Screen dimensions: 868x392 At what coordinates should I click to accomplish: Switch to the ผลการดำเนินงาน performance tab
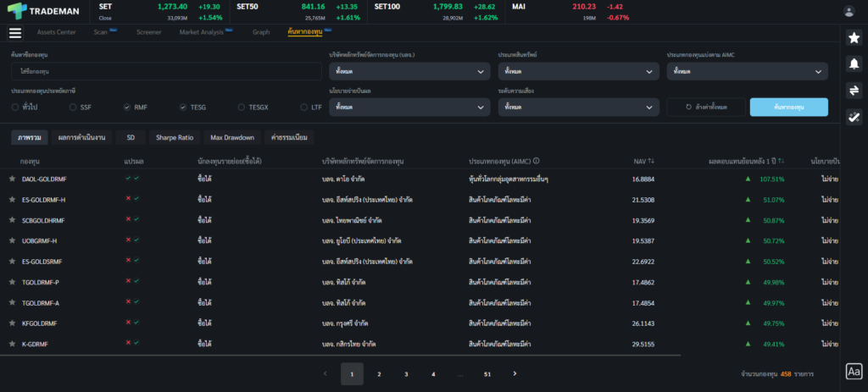point(82,138)
